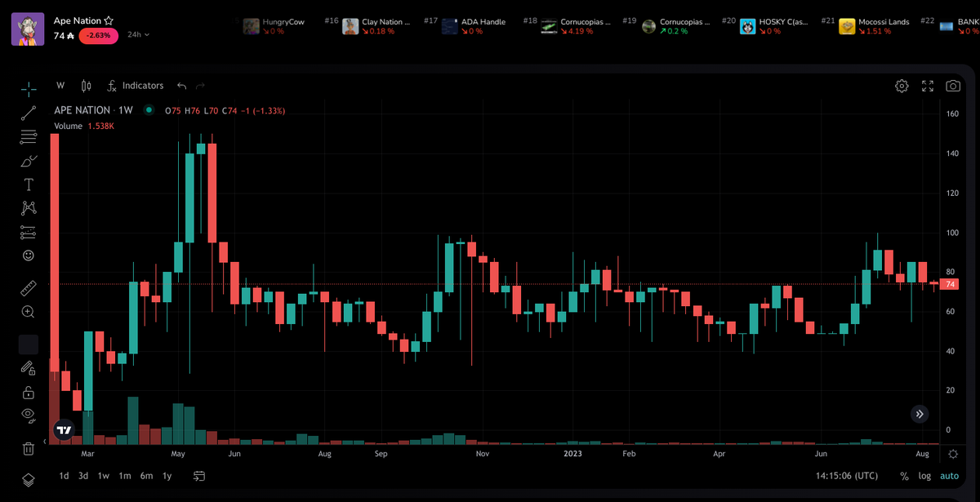Image resolution: width=980 pixels, height=502 pixels.
Task: Open the object tree layers icon
Action: point(29,479)
